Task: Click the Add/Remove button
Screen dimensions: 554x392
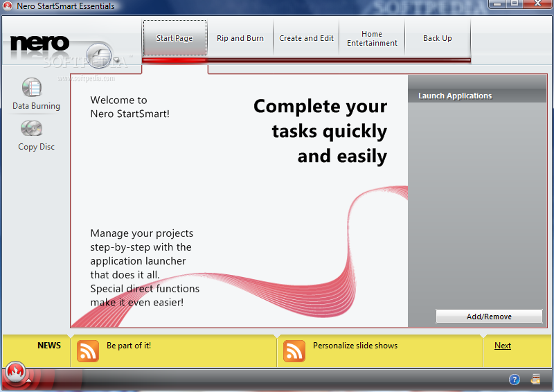Action: click(x=489, y=317)
